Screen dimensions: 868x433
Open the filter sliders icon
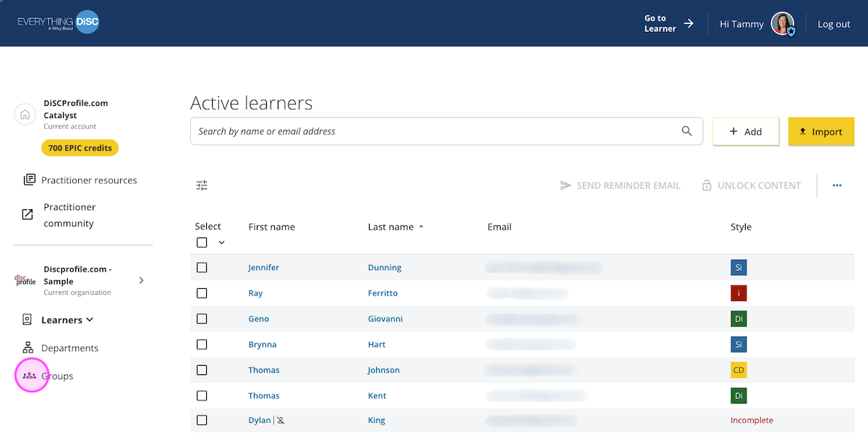pyautogui.click(x=202, y=185)
